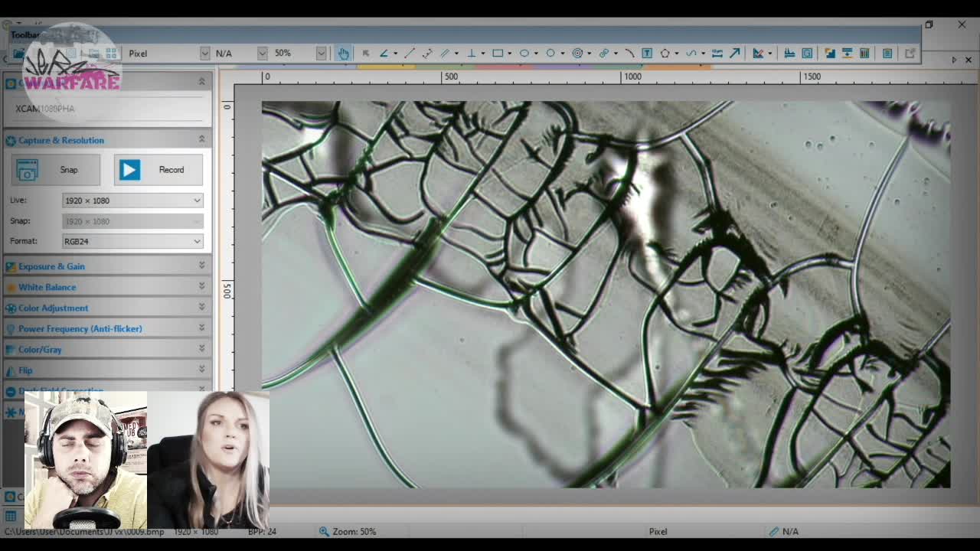Click the layer overlay icon in toolbar
The height and width of the screenshot is (551, 980).
pos(807,53)
